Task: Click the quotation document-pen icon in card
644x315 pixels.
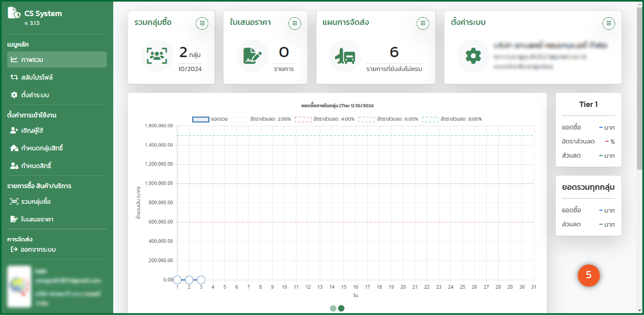Action: click(252, 56)
